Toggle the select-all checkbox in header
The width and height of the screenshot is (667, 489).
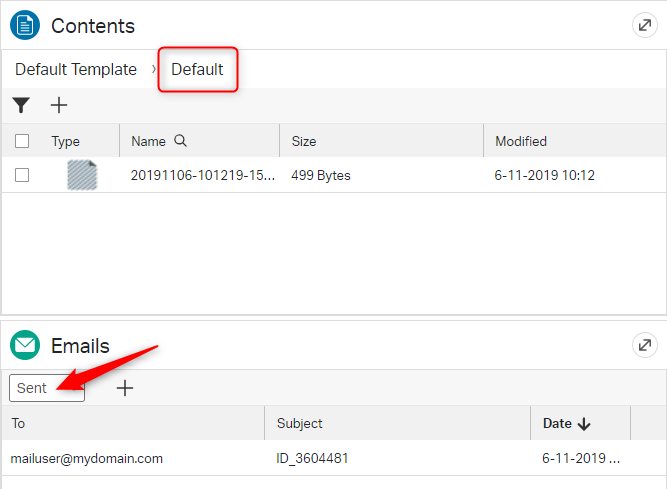point(22,141)
